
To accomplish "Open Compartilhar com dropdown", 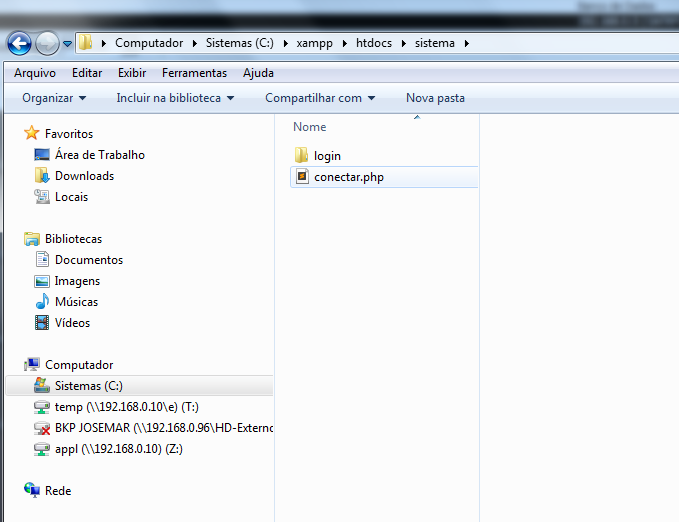I will [320, 98].
